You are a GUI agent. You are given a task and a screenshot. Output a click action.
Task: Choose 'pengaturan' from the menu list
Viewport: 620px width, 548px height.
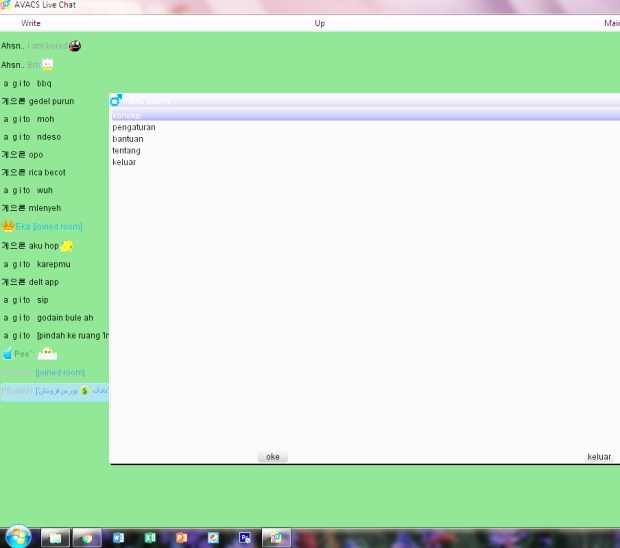coord(134,127)
